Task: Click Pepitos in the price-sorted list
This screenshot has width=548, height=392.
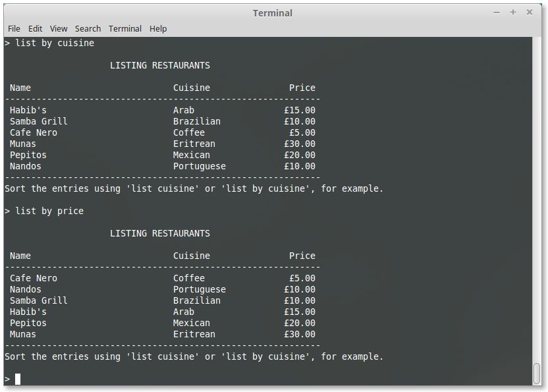Action: pos(28,323)
